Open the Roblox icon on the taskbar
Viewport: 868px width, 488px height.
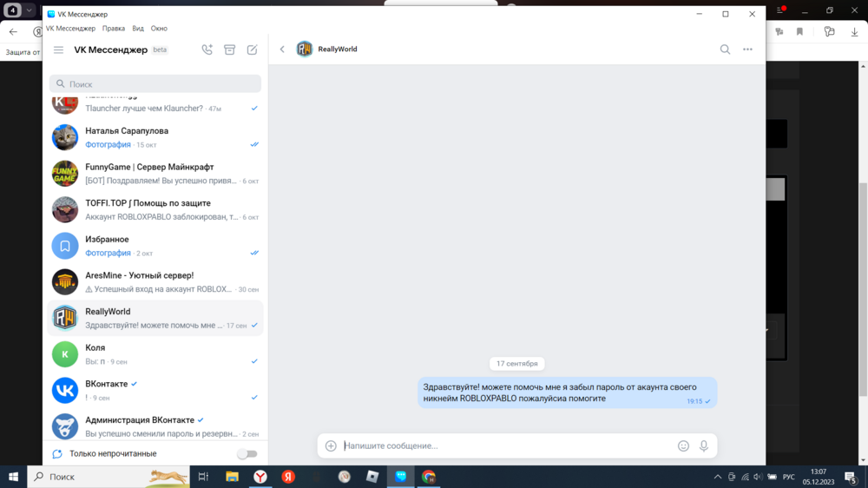coord(372,477)
